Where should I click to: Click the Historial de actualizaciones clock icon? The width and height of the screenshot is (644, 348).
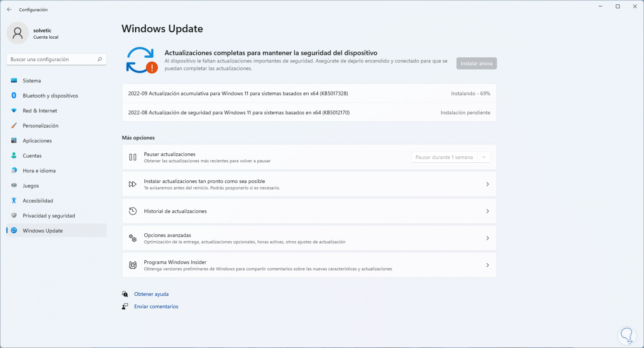point(133,211)
